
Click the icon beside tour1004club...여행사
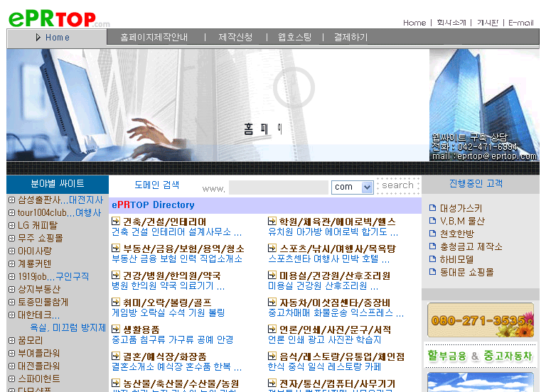(x=11, y=213)
